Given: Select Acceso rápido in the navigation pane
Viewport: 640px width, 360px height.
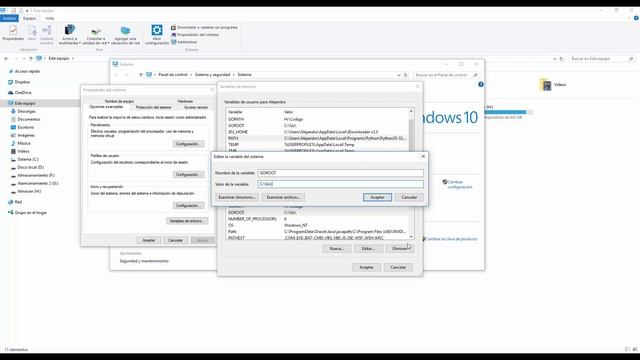Looking at the screenshot, I should coord(27,71).
